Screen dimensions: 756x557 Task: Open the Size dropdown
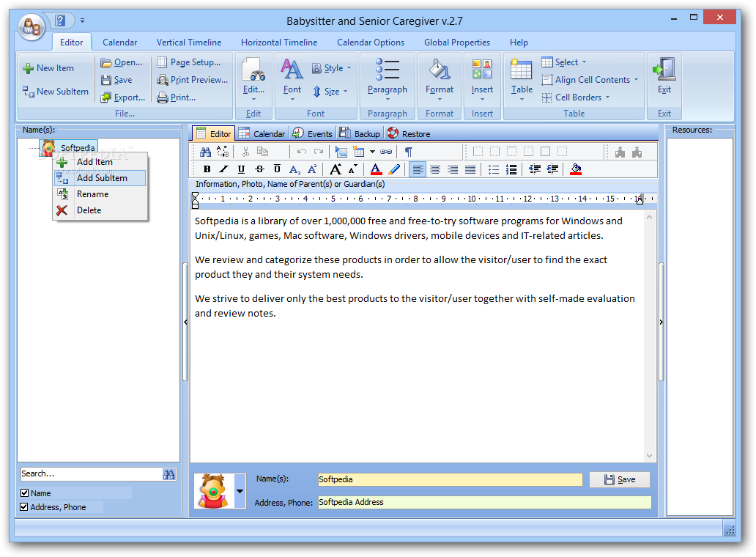(x=330, y=92)
